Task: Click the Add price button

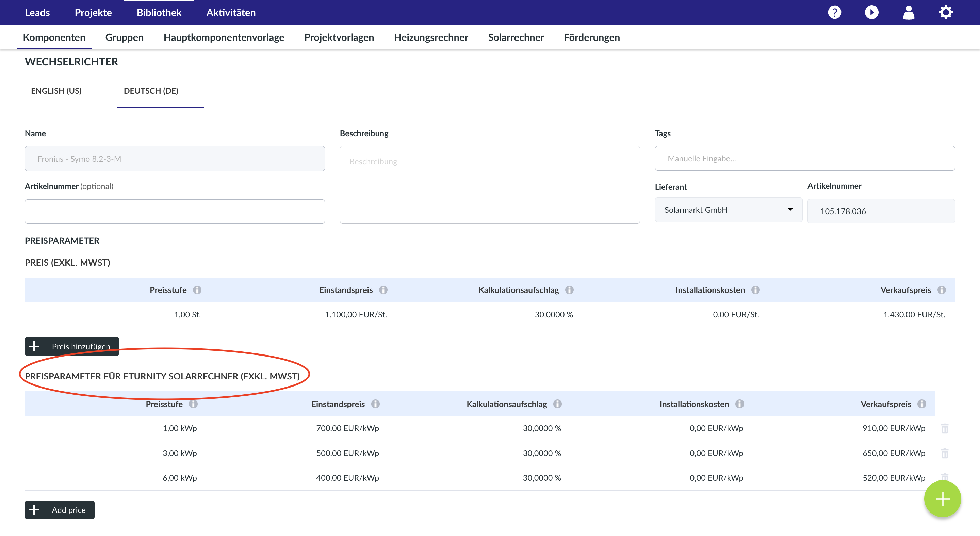Action: tap(60, 510)
